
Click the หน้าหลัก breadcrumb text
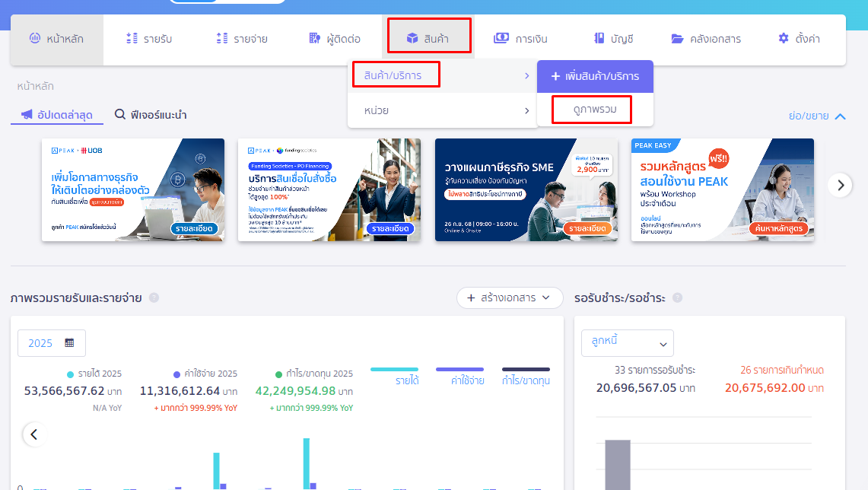point(36,87)
